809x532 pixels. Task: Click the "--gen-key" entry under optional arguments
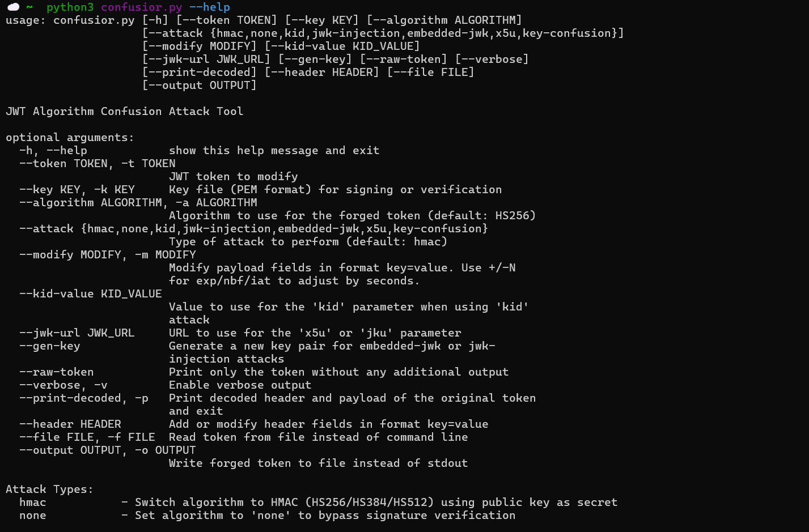(x=50, y=346)
